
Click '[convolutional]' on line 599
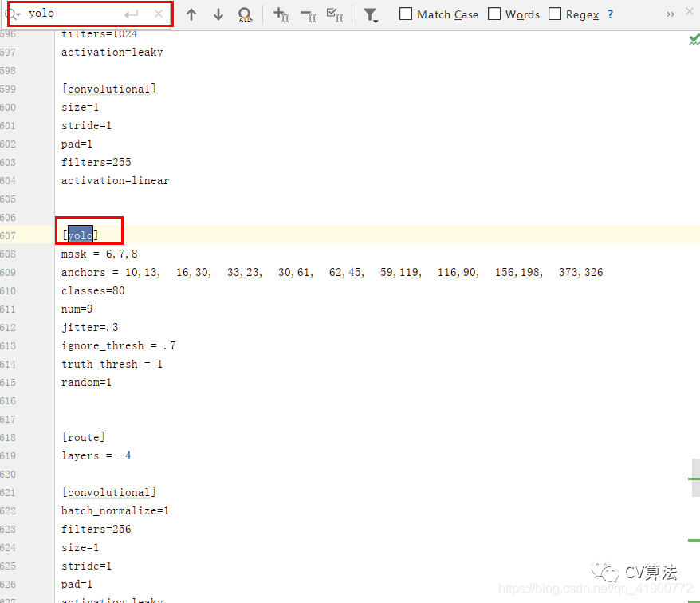point(109,89)
